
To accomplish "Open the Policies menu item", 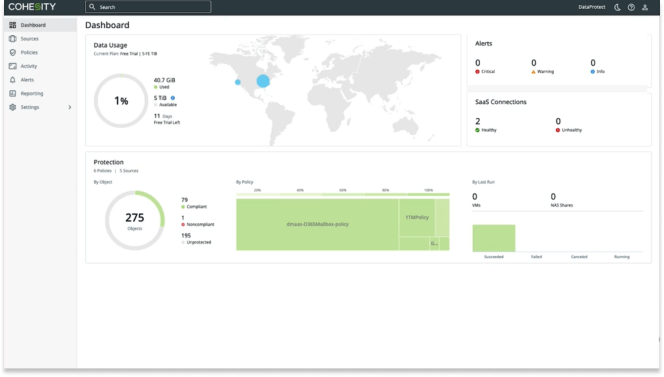I will 40,53.
